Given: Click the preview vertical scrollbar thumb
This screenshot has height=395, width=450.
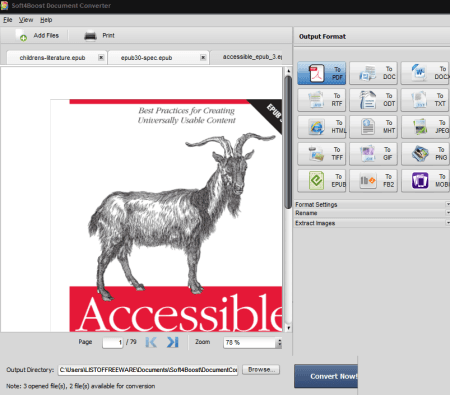Looking at the screenshot, I should pyautogui.click(x=288, y=142).
